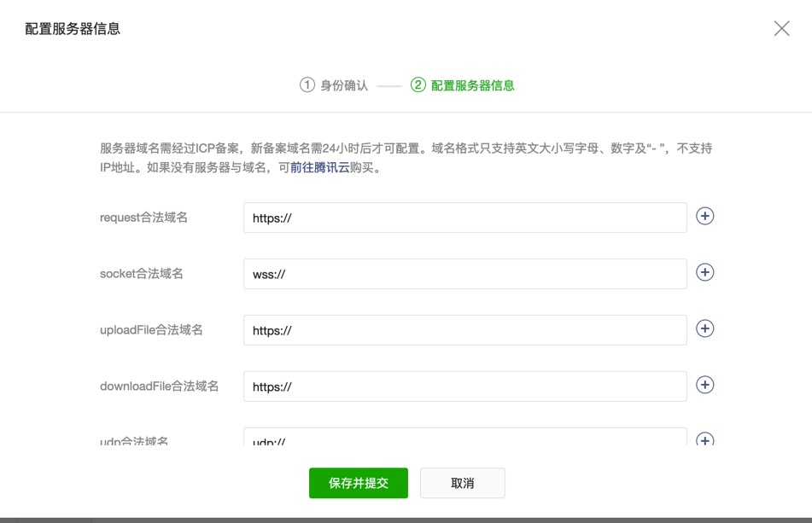Focus the socket合法域名 wss:// input

(465, 273)
